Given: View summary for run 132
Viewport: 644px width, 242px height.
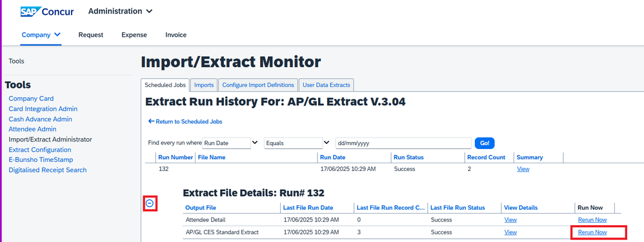Looking at the screenshot, I should pyautogui.click(x=523, y=169).
